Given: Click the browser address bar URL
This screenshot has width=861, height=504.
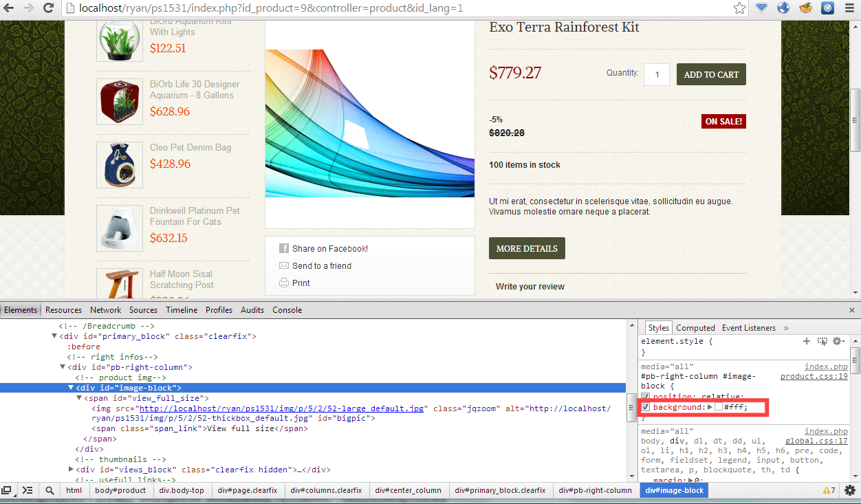Looking at the screenshot, I should tap(271, 9).
